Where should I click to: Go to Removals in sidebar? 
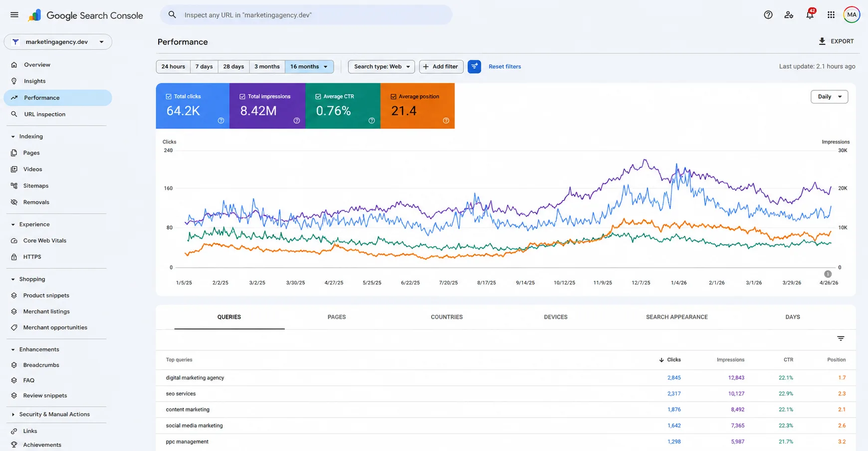tap(36, 202)
